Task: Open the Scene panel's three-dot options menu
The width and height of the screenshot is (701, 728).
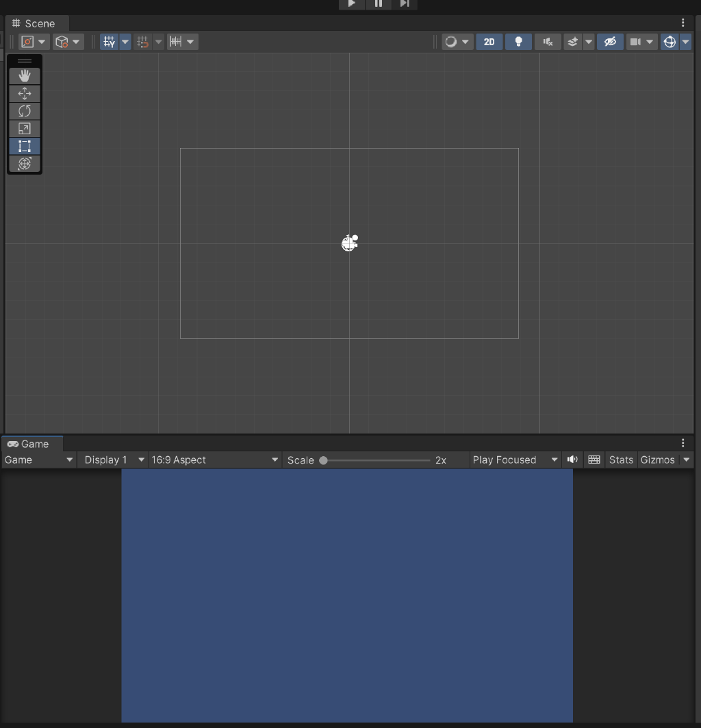Action: 683,23
